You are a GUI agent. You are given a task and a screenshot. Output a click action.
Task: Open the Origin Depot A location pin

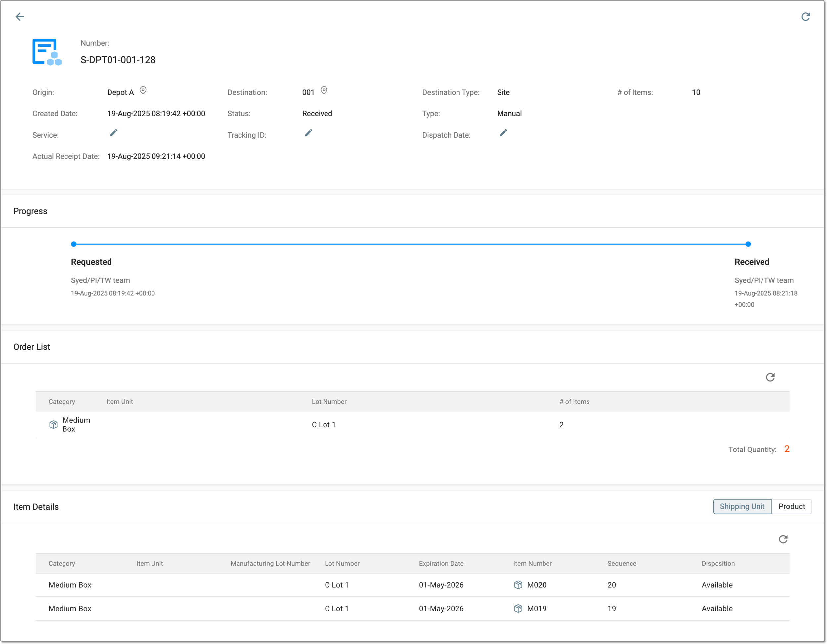[x=143, y=91]
